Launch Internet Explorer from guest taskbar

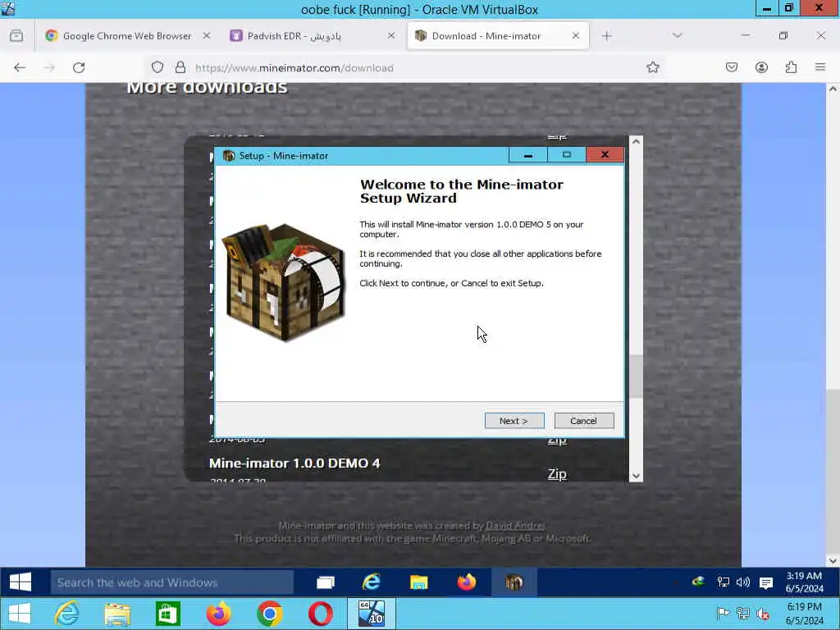(372, 582)
